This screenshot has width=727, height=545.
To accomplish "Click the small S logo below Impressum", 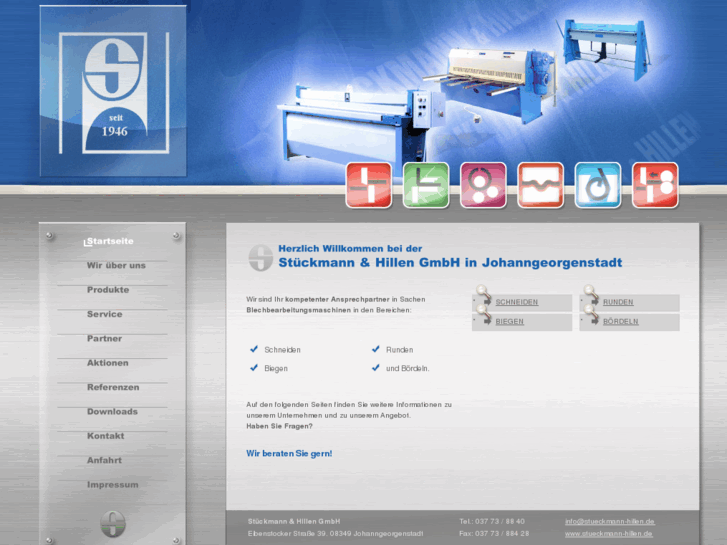I will tap(113, 524).
